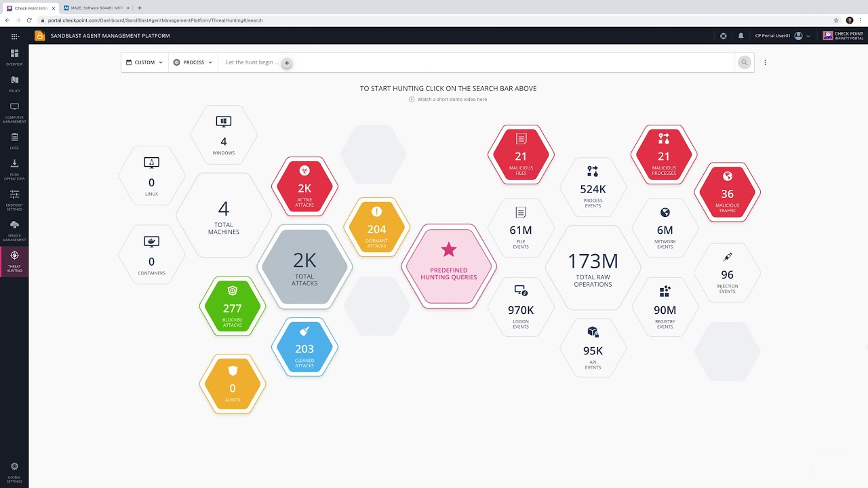Select the Windows machines hexagon
The image size is (868, 488).
[224, 135]
